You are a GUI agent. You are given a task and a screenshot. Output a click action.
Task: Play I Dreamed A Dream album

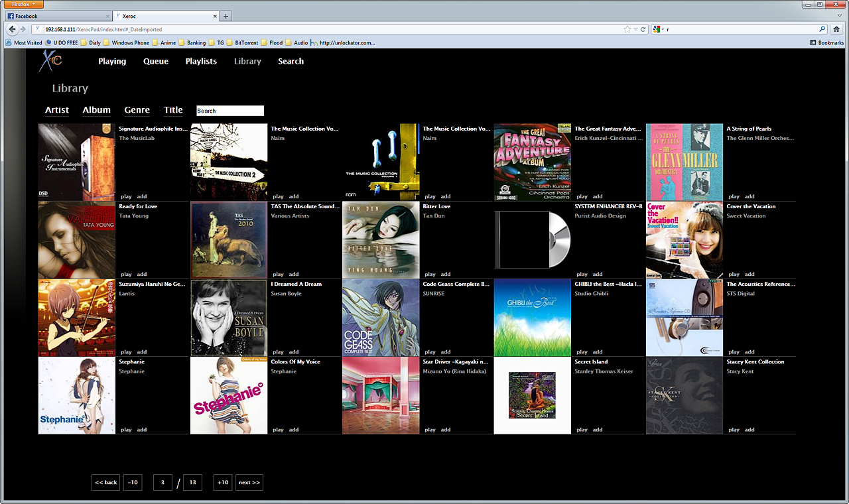278,351
